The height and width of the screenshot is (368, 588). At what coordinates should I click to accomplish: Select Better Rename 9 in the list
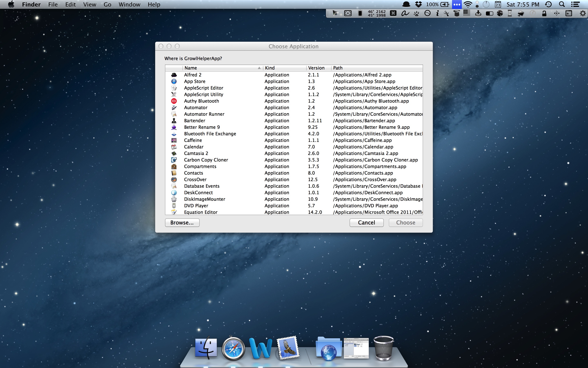pos(294,127)
